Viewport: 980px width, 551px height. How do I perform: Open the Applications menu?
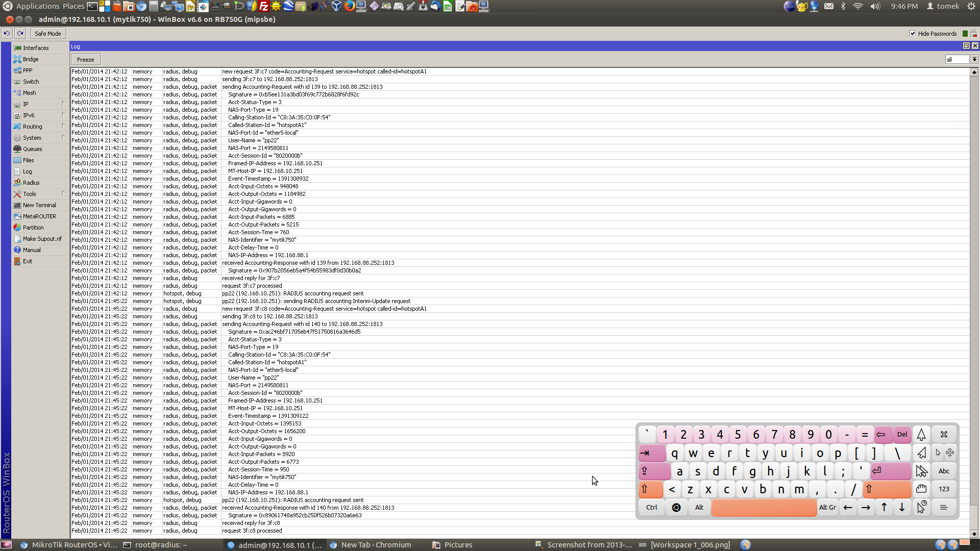point(37,6)
